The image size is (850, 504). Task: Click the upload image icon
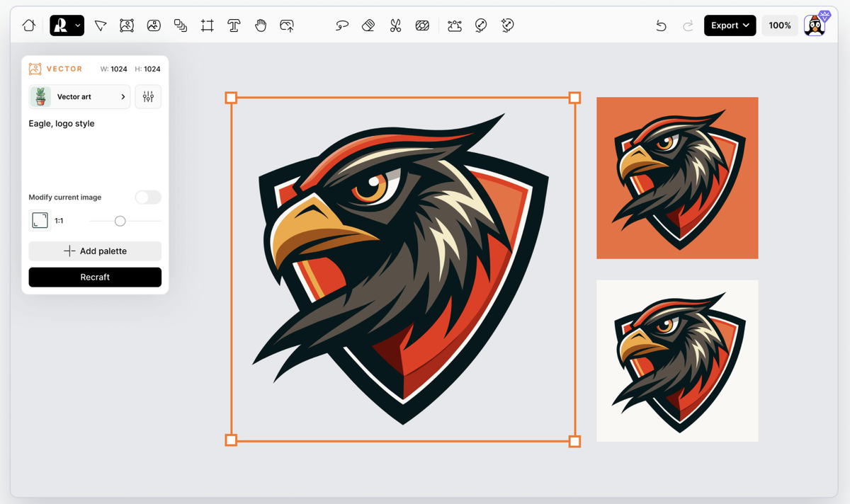pos(287,25)
